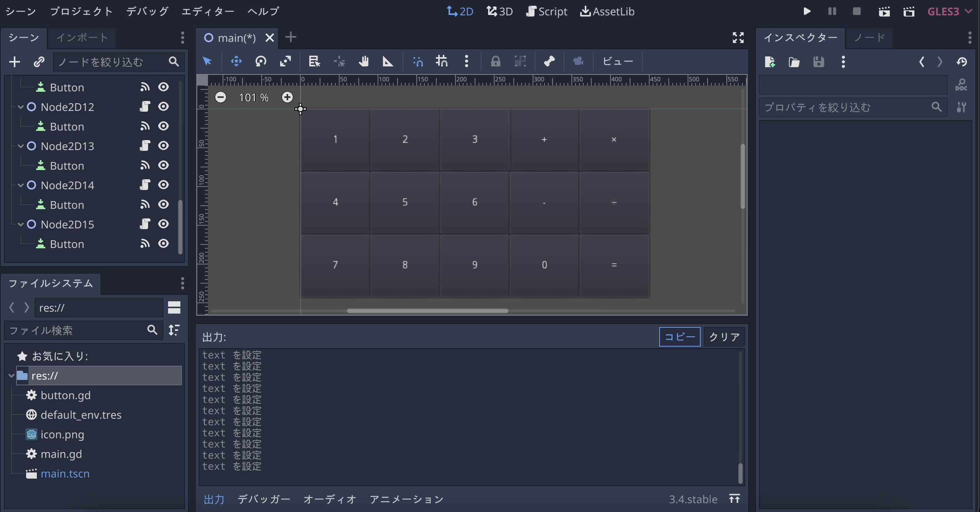The width and height of the screenshot is (980, 512).
Task: Click the lock selected node icon
Action: (495, 61)
